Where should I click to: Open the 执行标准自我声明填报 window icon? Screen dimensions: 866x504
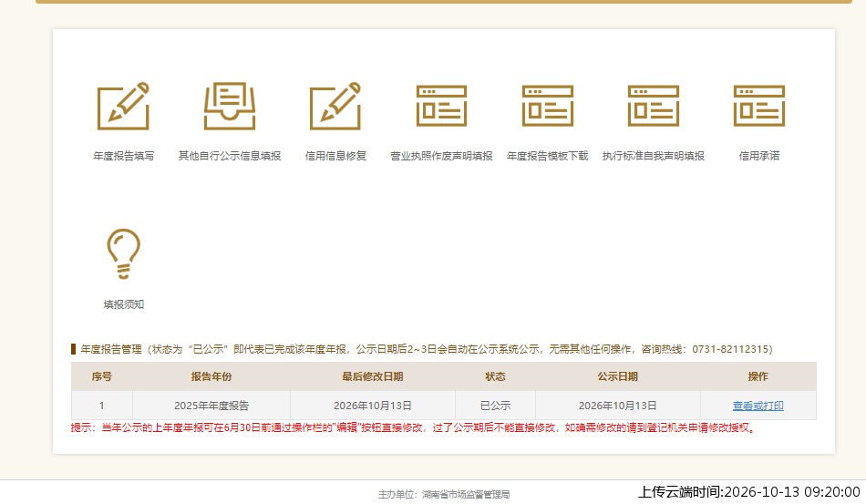(654, 106)
